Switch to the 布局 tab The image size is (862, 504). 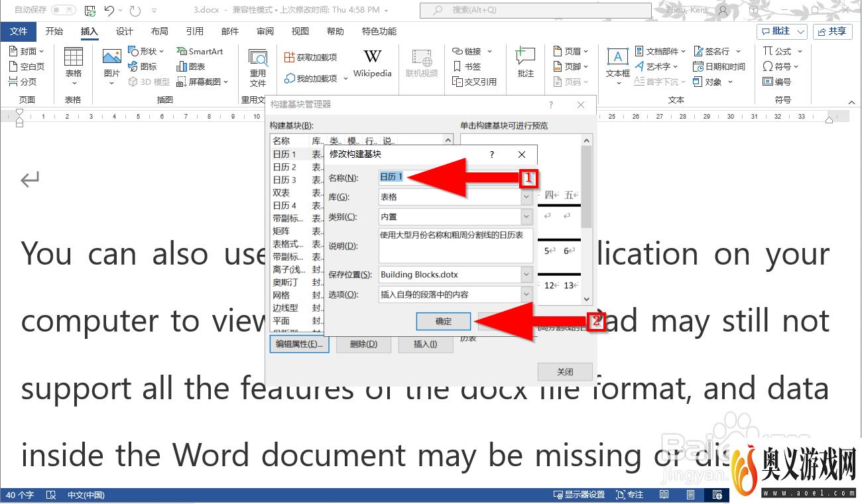(x=159, y=31)
